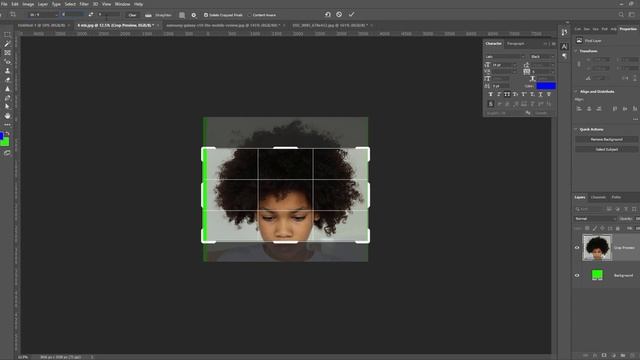Image resolution: width=640 pixels, height=360 pixels.
Task: Click the Straighten level icon
Action: [148, 15]
